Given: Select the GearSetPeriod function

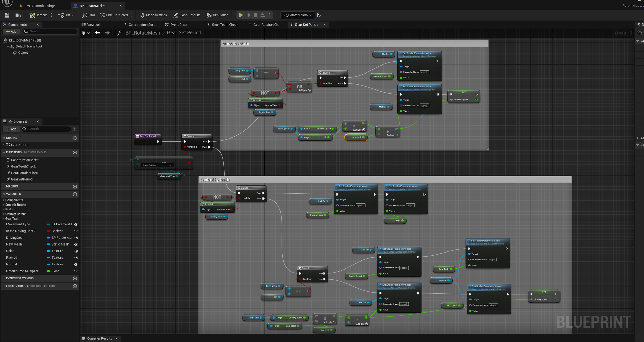Looking at the screenshot, I should 22,179.
